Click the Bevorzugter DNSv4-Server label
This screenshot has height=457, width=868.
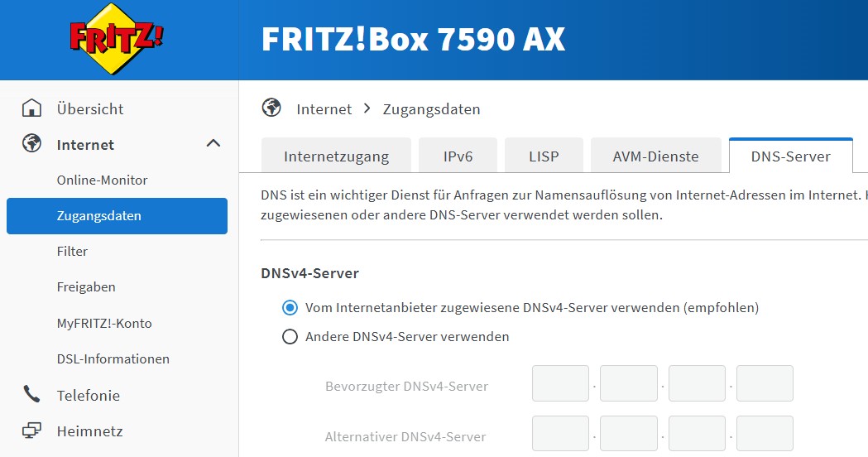pos(407,386)
